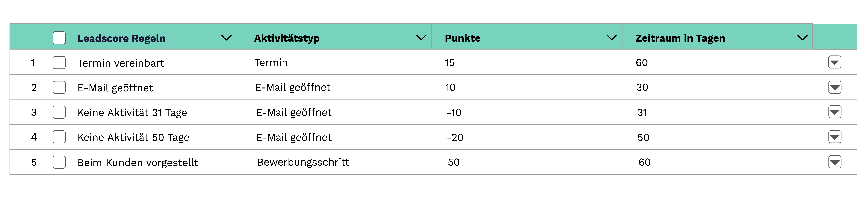This screenshot has width=868, height=198.
Task: Select the Keine Aktivität 31 Tage checkbox
Action: click(59, 112)
